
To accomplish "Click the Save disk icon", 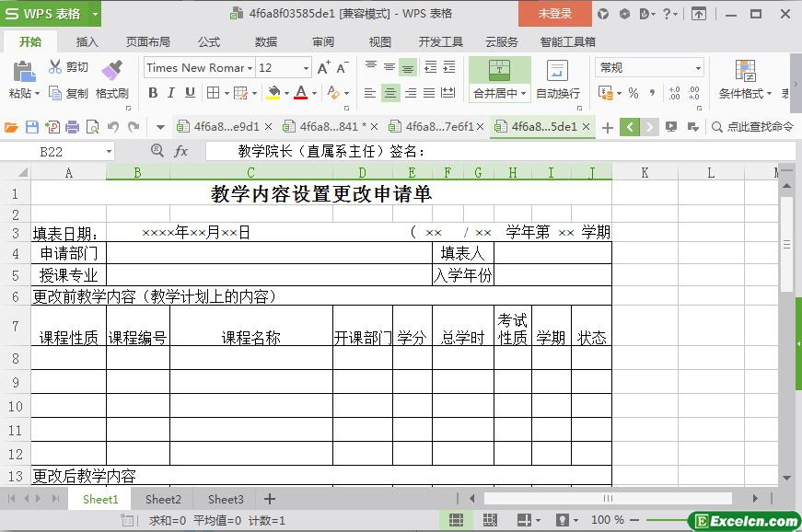I will pyautogui.click(x=31, y=127).
